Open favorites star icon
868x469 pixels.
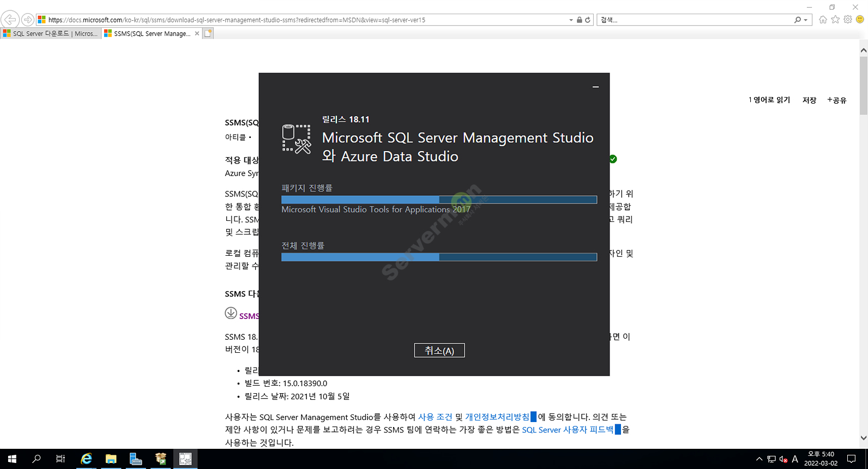click(835, 20)
